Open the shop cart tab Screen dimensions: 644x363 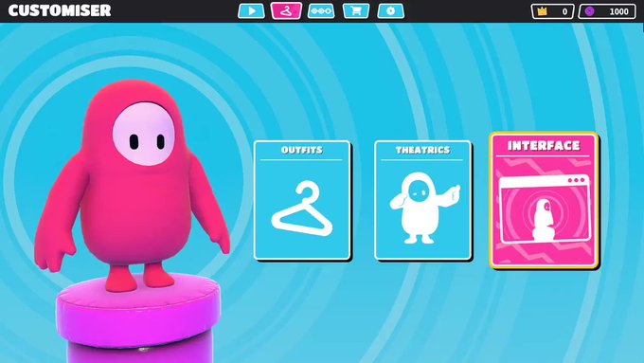pos(356,11)
